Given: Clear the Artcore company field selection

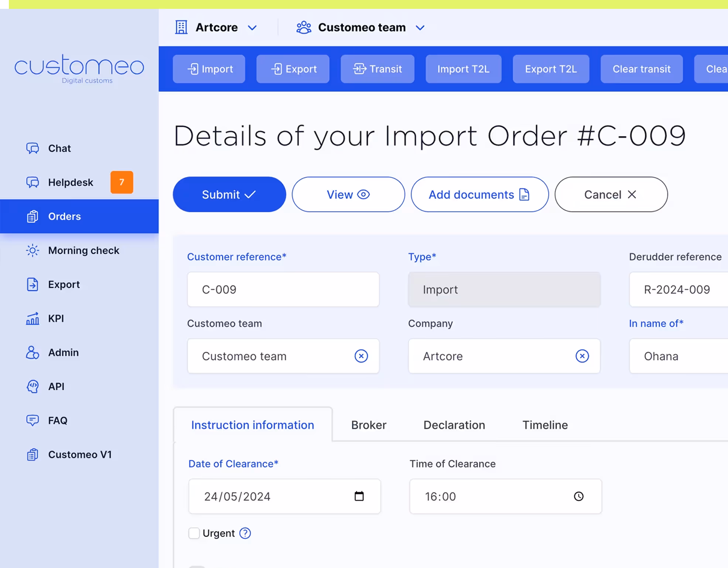Looking at the screenshot, I should tap(582, 356).
